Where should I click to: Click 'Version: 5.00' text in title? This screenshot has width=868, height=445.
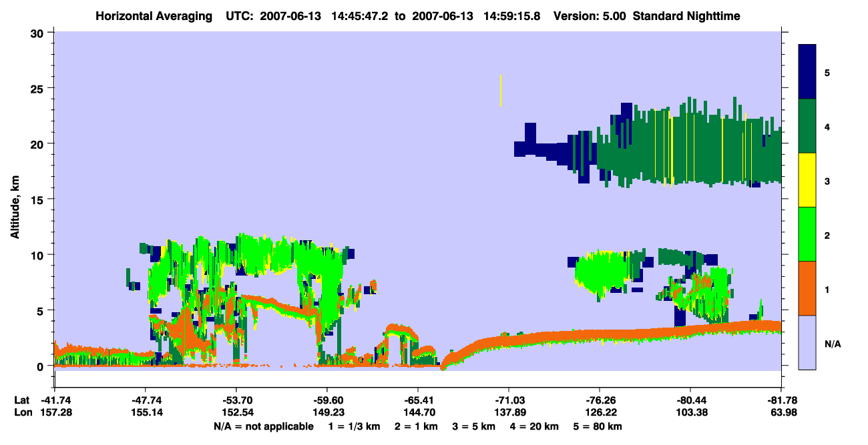point(590,16)
